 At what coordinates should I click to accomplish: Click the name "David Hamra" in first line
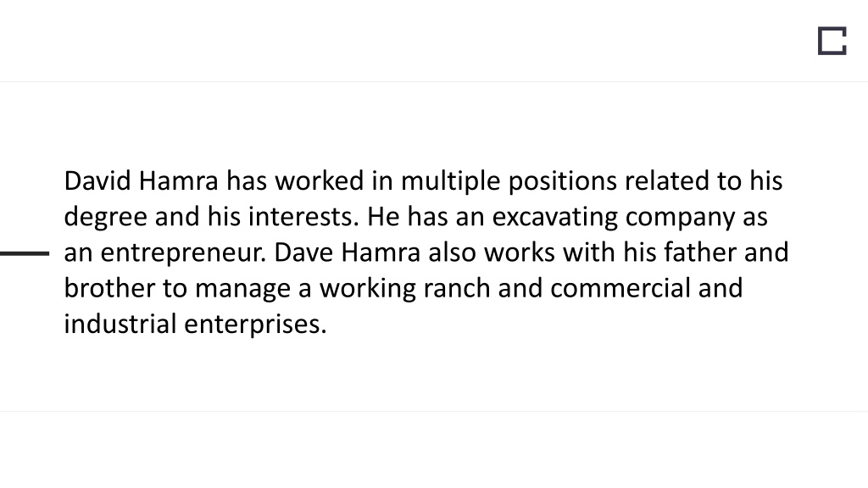[142, 181]
